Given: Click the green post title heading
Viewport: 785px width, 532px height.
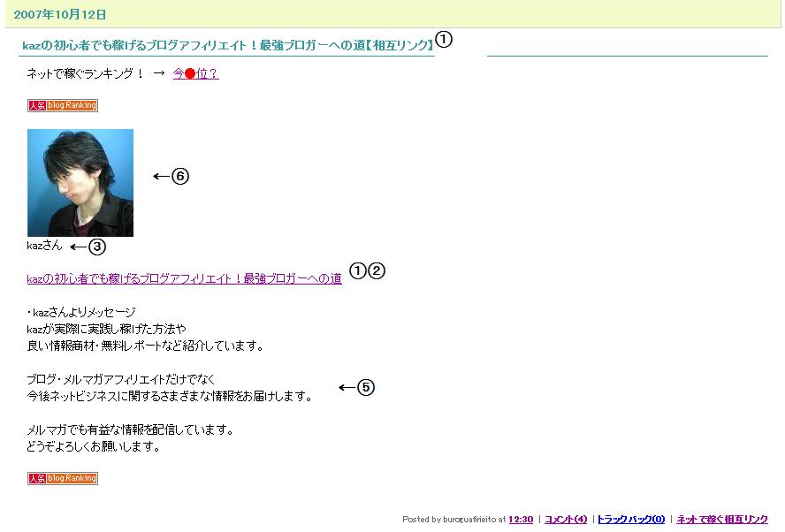Looking at the screenshot, I should click(x=228, y=46).
